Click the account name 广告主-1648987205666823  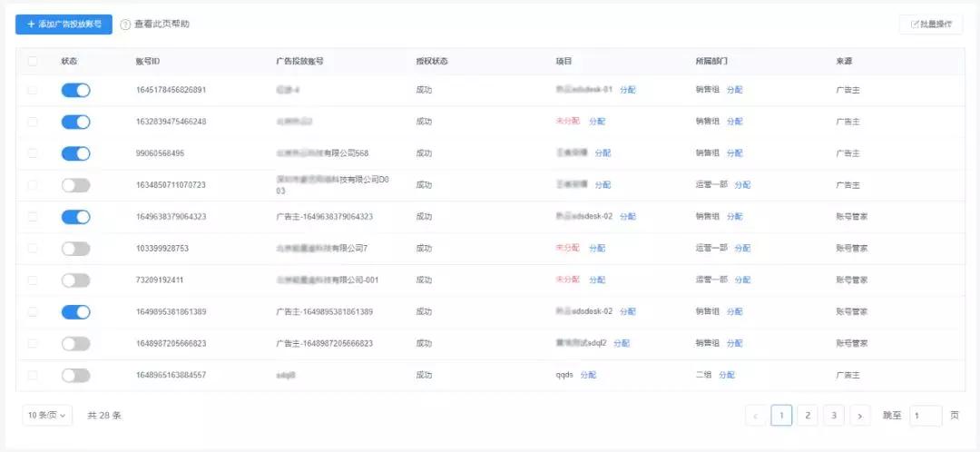(324, 343)
